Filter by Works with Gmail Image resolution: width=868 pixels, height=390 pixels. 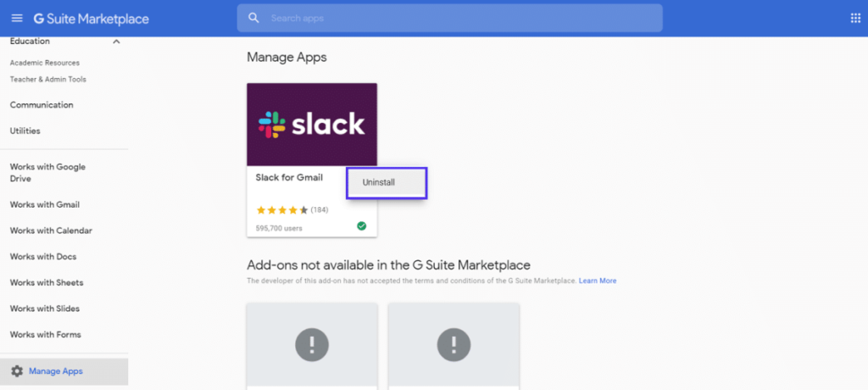coord(45,204)
